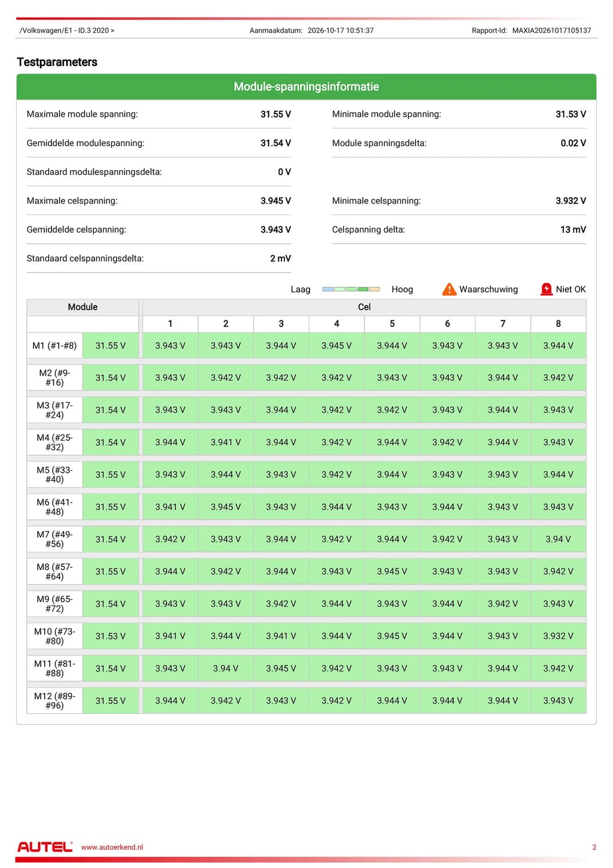Viewport: 613px width, 868px height.
Task: Click the Testparameters heading
Action: [x=57, y=62]
